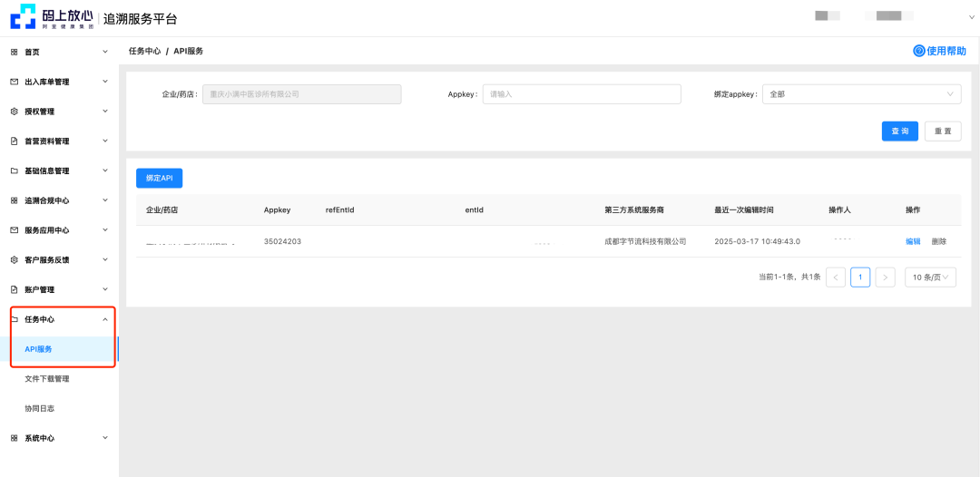The image size is (980, 477).
Task: Click 编辑 link in the table row
Action: (913, 241)
